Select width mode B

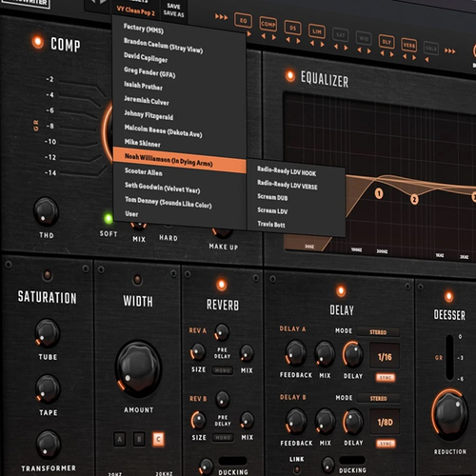(139, 439)
